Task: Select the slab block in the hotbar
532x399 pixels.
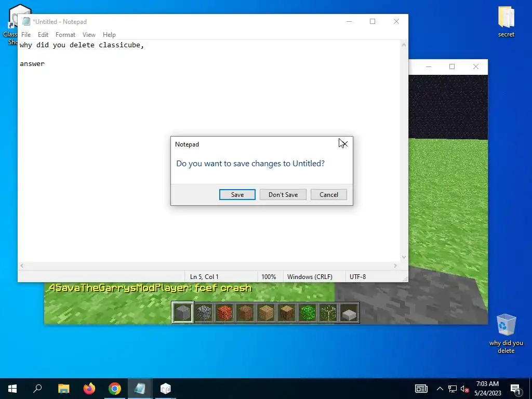Action: coord(349,312)
